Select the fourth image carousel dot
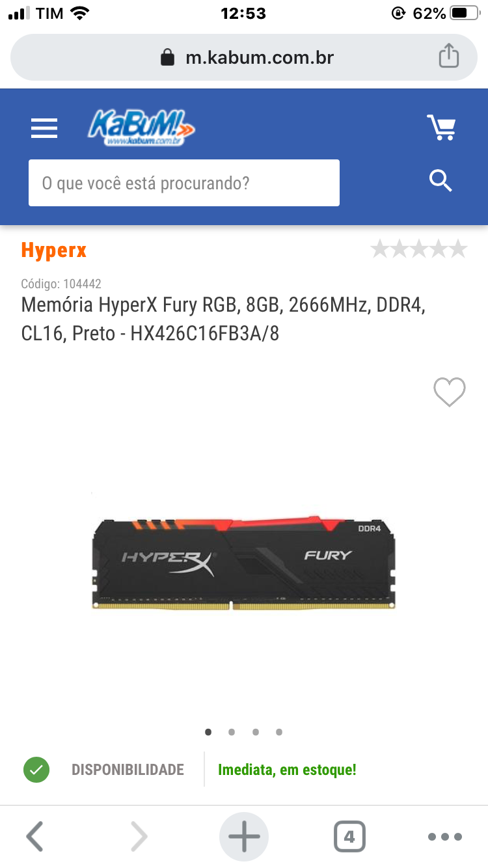Screen dimensions: 488x868 pyautogui.click(x=279, y=732)
